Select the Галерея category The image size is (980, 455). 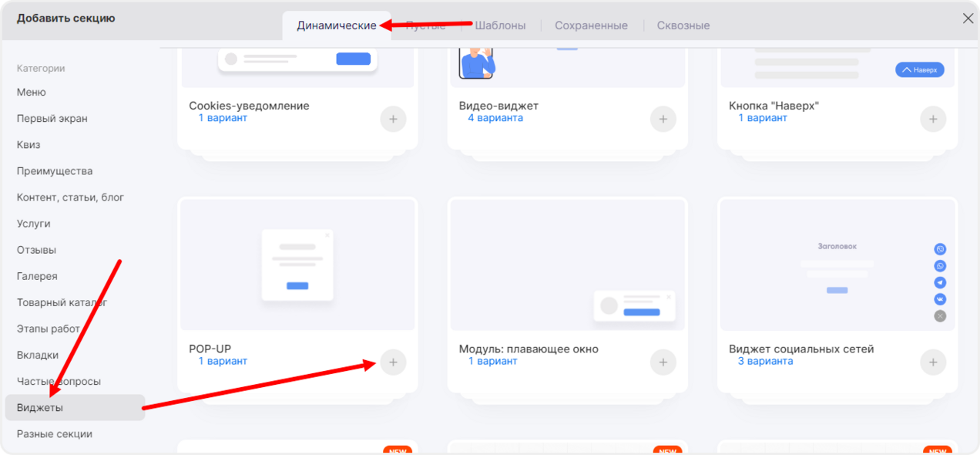(x=37, y=276)
